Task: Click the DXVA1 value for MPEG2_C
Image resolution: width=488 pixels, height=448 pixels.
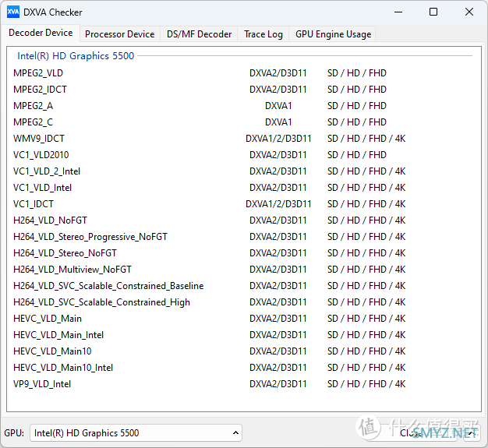Action: point(278,122)
